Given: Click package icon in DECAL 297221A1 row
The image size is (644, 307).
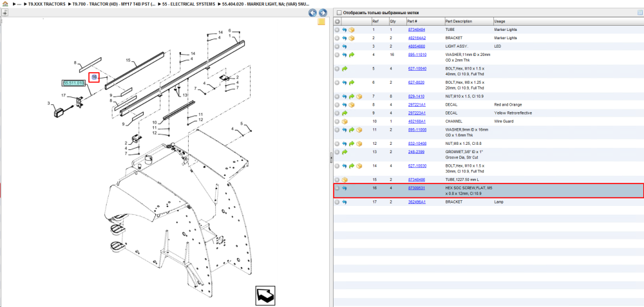Looking at the screenshot, I should [352, 105].
